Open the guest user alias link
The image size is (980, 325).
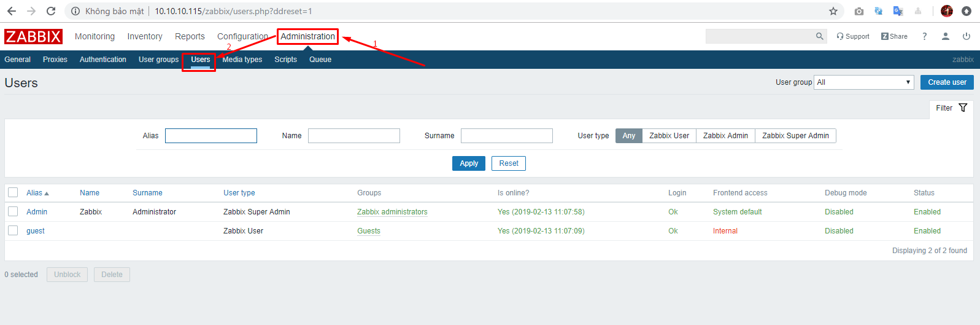click(36, 231)
